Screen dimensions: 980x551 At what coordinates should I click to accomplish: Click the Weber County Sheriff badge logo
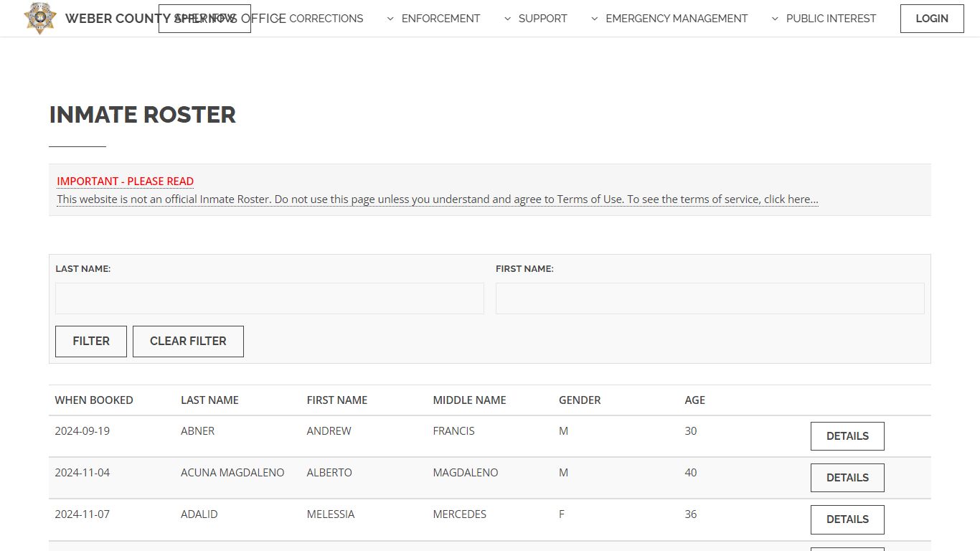pyautogui.click(x=39, y=18)
